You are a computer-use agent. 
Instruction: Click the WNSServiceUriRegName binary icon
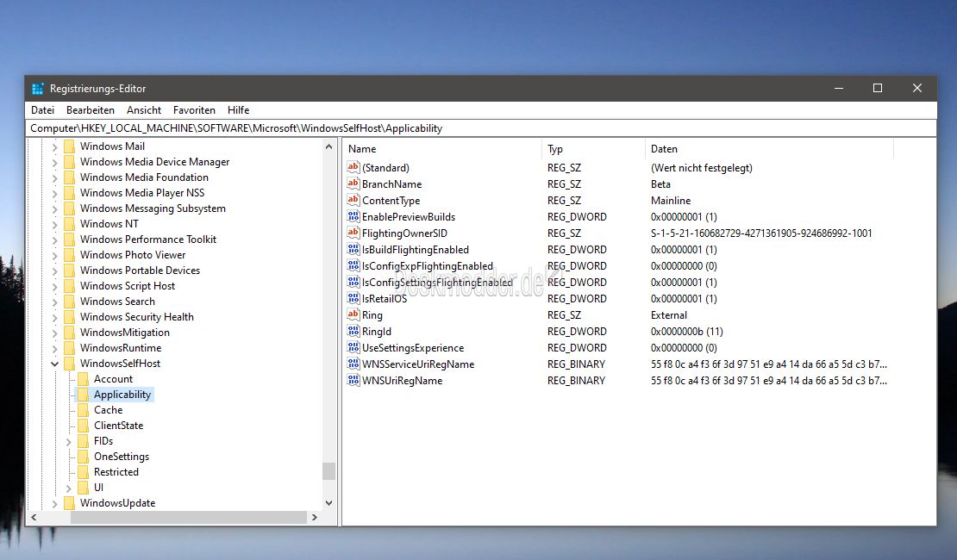click(353, 364)
